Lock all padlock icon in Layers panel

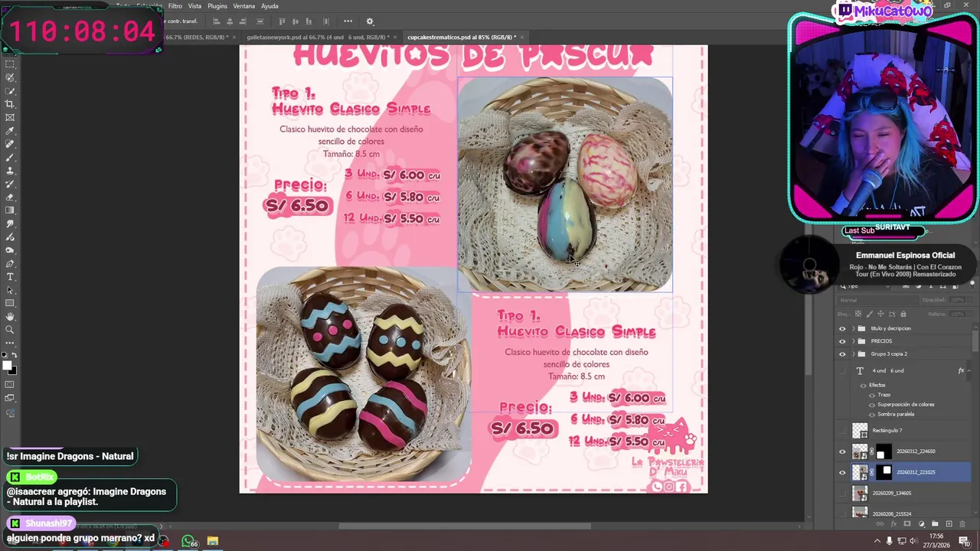tap(903, 314)
